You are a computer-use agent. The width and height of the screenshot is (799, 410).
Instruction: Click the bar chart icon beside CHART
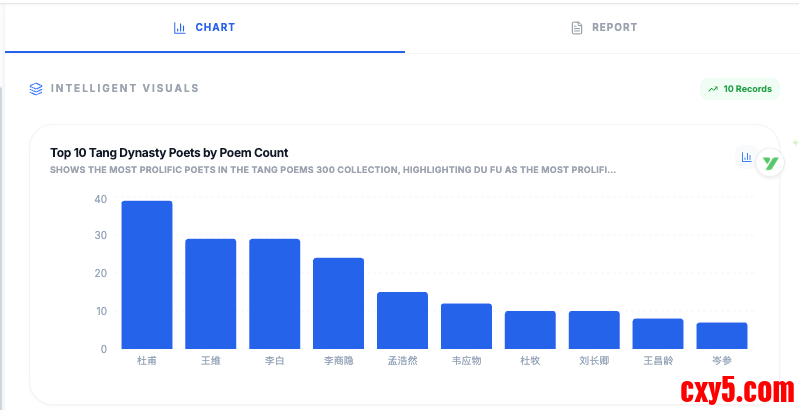click(180, 28)
